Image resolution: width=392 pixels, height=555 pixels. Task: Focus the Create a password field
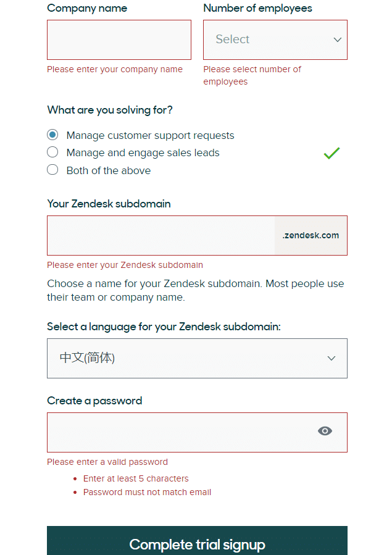point(197,432)
